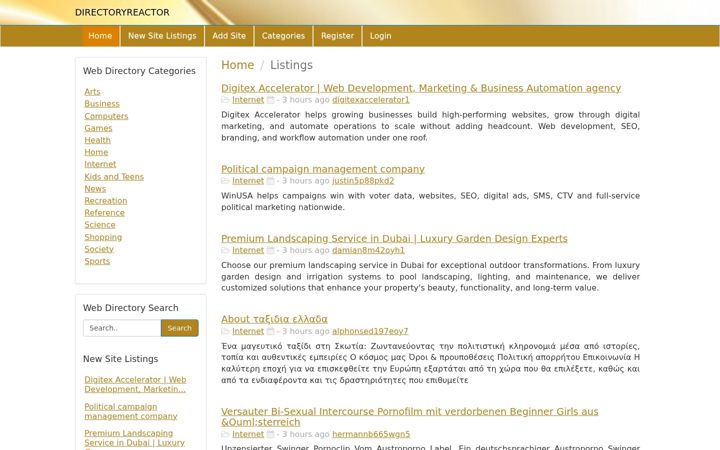The width and height of the screenshot is (720, 450).
Task: Browse the Games category
Action: (x=98, y=128)
